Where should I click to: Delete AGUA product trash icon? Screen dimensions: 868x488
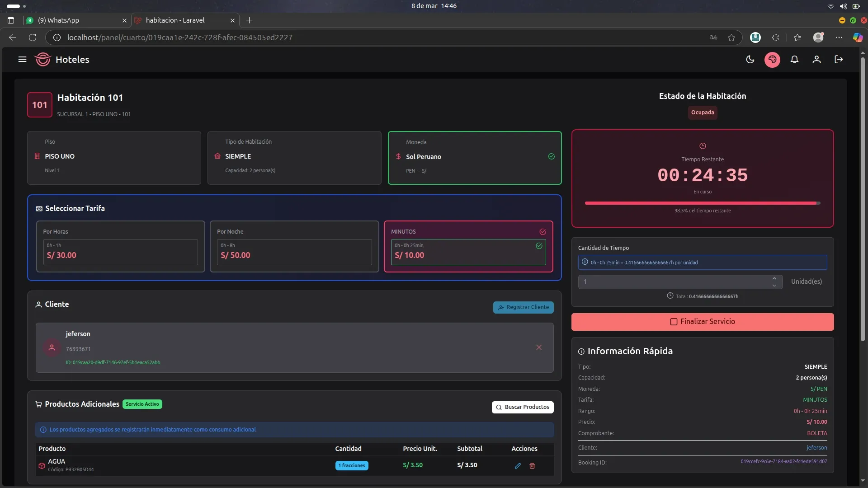coord(532,465)
